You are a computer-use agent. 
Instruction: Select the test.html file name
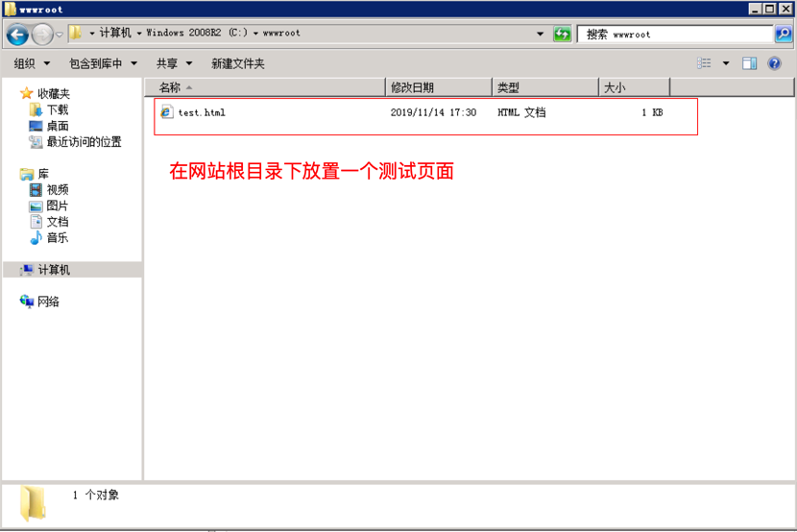(x=202, y=112)
